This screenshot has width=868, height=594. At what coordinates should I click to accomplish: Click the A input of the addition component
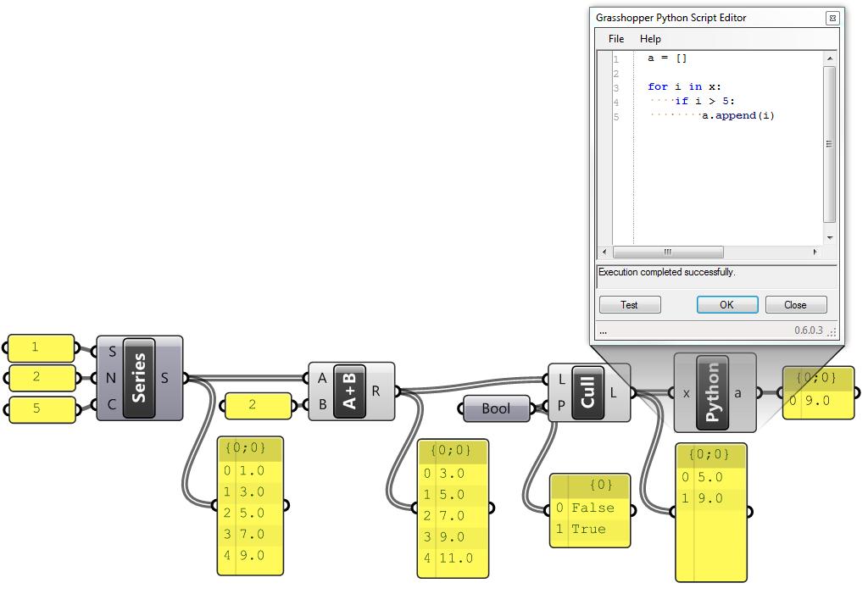pos(322,379)
